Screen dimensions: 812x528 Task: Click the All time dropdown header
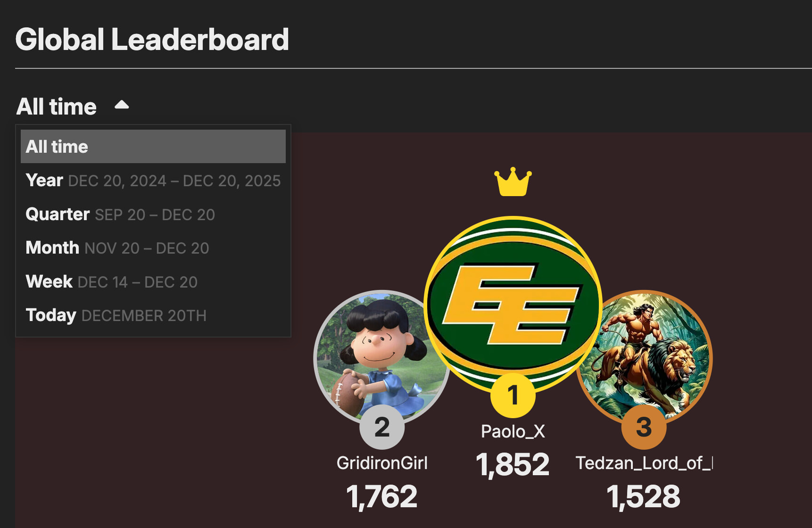pos(57,107)
